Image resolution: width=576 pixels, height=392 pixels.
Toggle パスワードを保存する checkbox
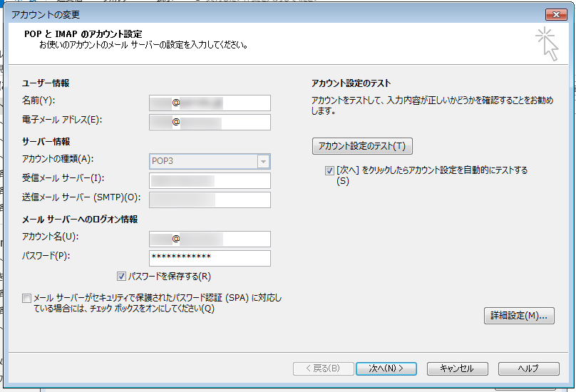pyautogui.click(x=122, y=276)
